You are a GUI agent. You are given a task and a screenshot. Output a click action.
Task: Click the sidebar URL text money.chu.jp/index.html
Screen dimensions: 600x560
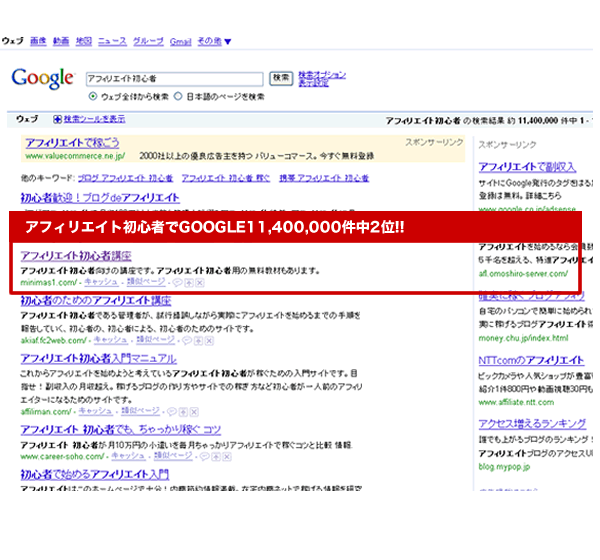click(x=523, y=338)
